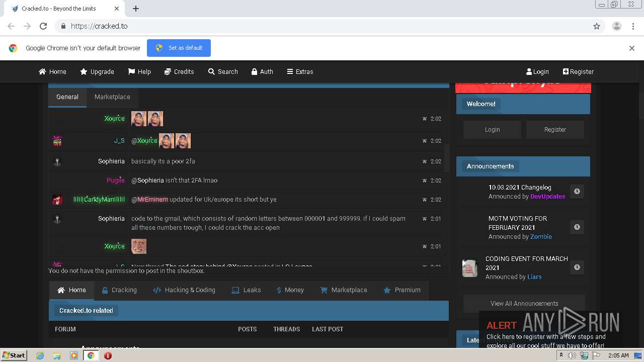This screenshot has height=362, width=644.
Task: Click View All Announcements button
Action: point(524,304)
